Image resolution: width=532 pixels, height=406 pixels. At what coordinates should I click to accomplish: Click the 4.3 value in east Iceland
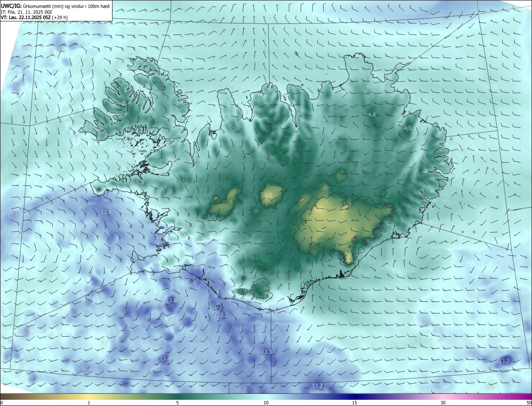pyautogui.click(x=407, y=128)
